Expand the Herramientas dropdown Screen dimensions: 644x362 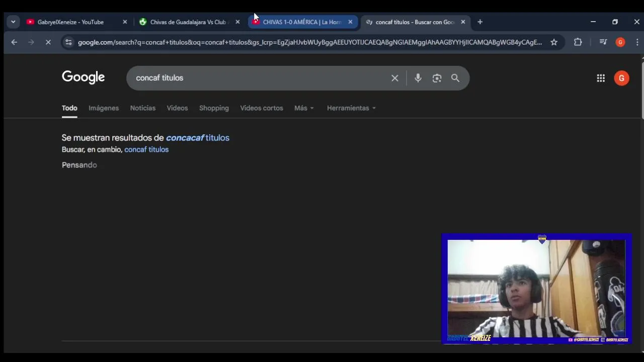[x=351, y=108]
